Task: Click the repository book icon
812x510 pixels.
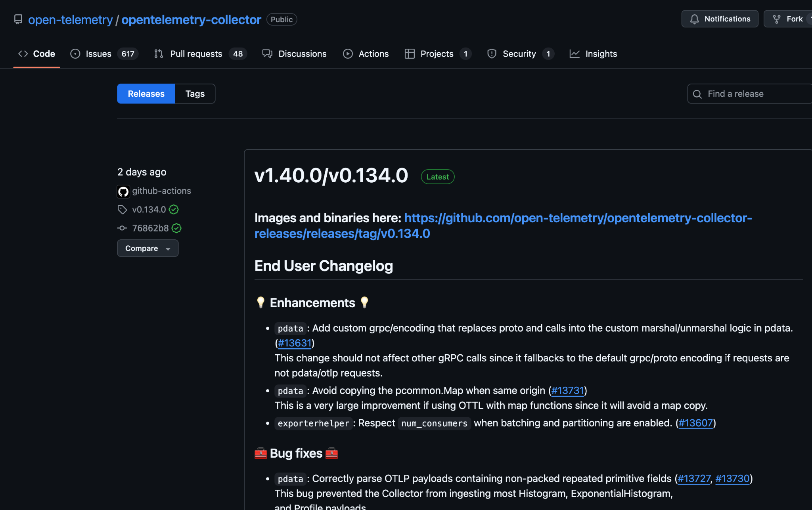Action: [x=18, y=19]
